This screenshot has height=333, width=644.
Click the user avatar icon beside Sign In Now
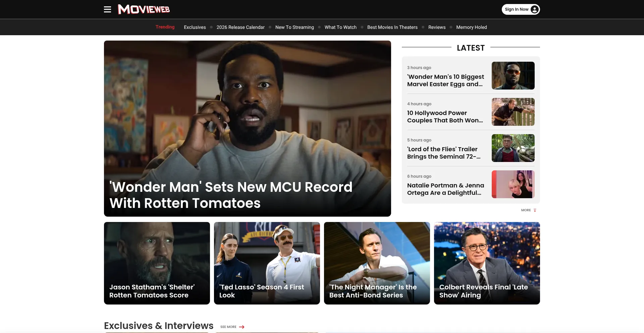click(x=535, y=9)
